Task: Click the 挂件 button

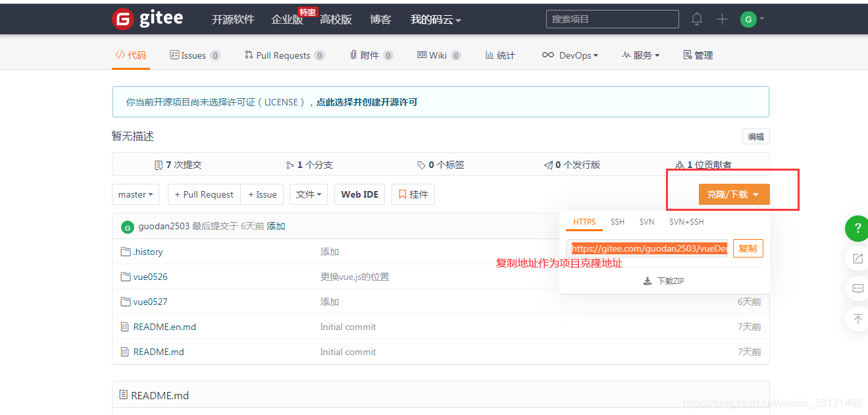Action: [x=413, y=194]
